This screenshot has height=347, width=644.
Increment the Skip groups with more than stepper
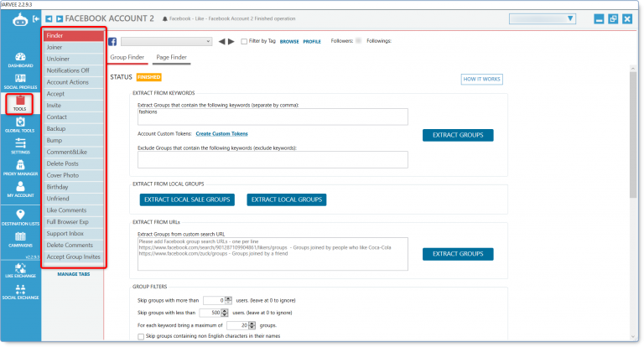[x=228, y=298]
